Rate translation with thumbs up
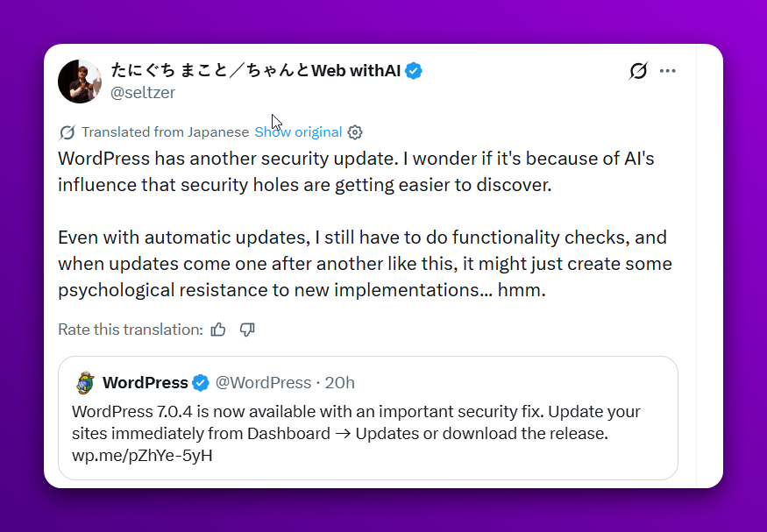The width and height of the screenshot is (767, 532). tap(218, 330)
